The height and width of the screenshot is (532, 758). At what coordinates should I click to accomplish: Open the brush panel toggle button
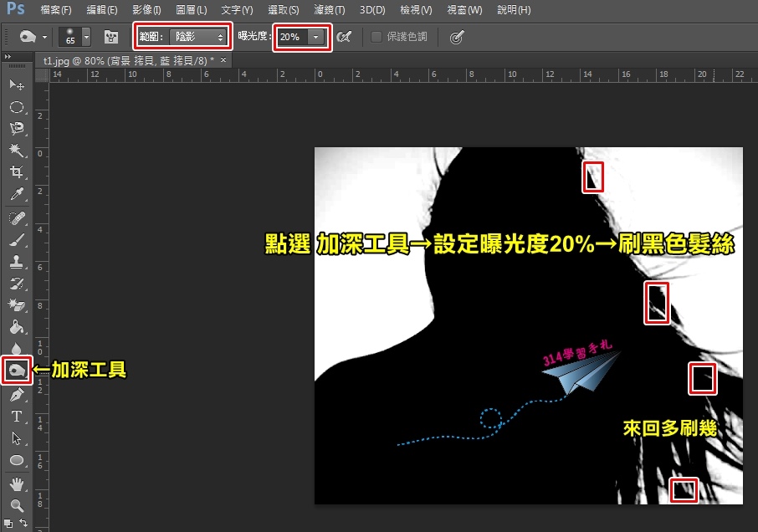[x=111, y=37]
